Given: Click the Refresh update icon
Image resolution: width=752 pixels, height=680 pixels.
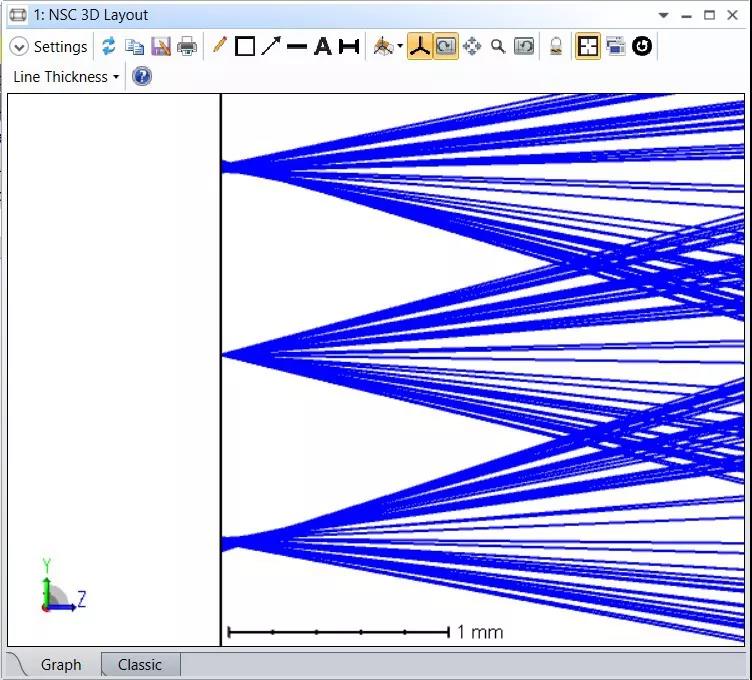Looking at the screenshot, I should pyautogui.click(x=108, y=47).
